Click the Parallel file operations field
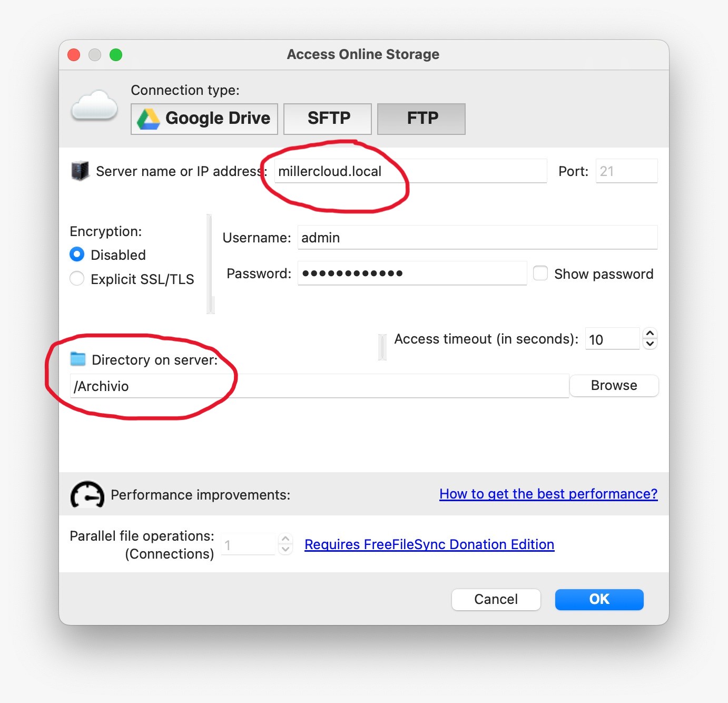Screen dimensions: 728x703 coord(248,544)
